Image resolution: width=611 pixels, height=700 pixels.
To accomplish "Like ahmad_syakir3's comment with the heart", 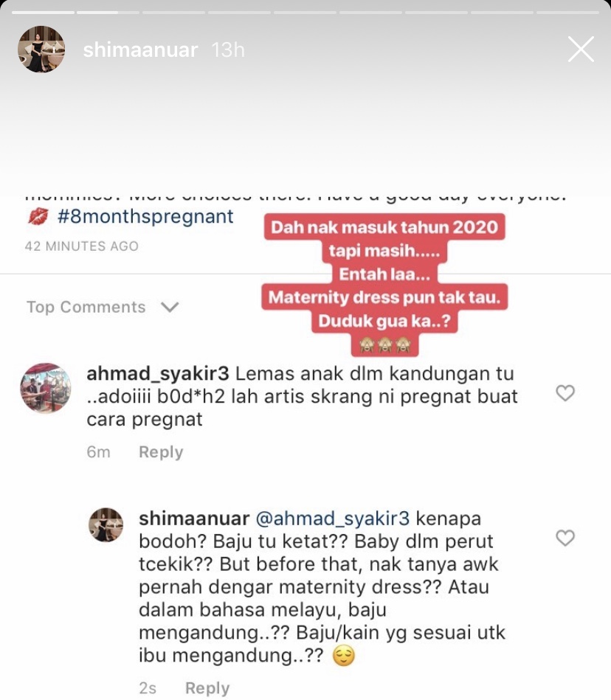I will tap(565, 393).
